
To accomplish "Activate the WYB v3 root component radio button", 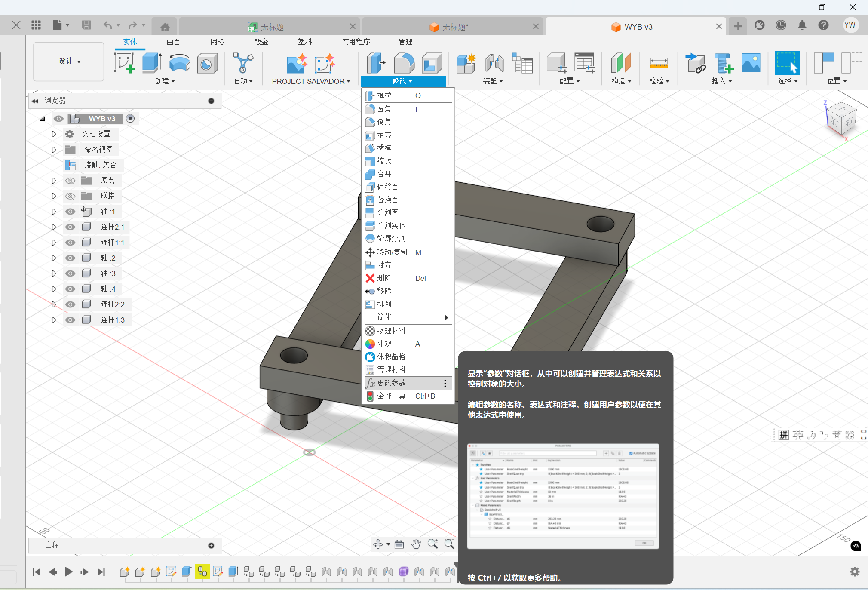I will click(x=130, y=118).
